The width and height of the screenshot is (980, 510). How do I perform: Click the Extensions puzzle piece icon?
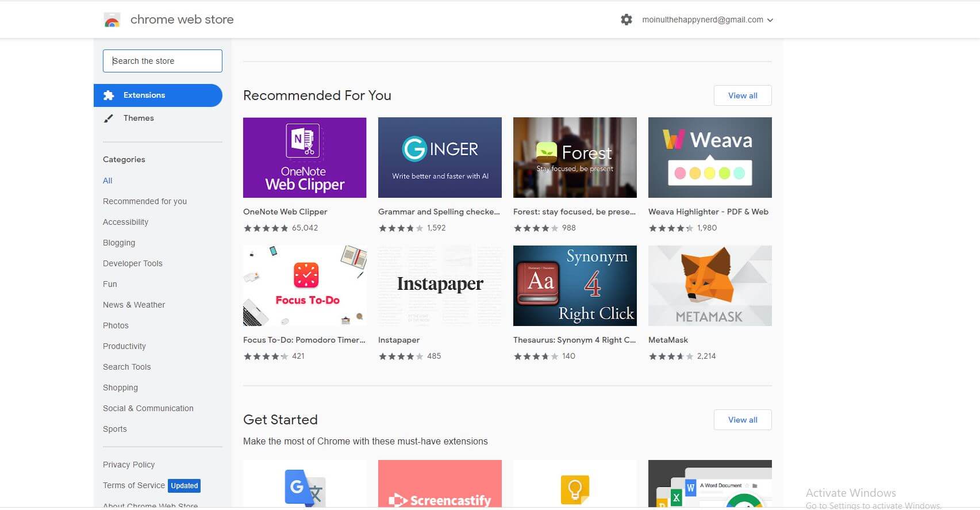tap(109, 95)
